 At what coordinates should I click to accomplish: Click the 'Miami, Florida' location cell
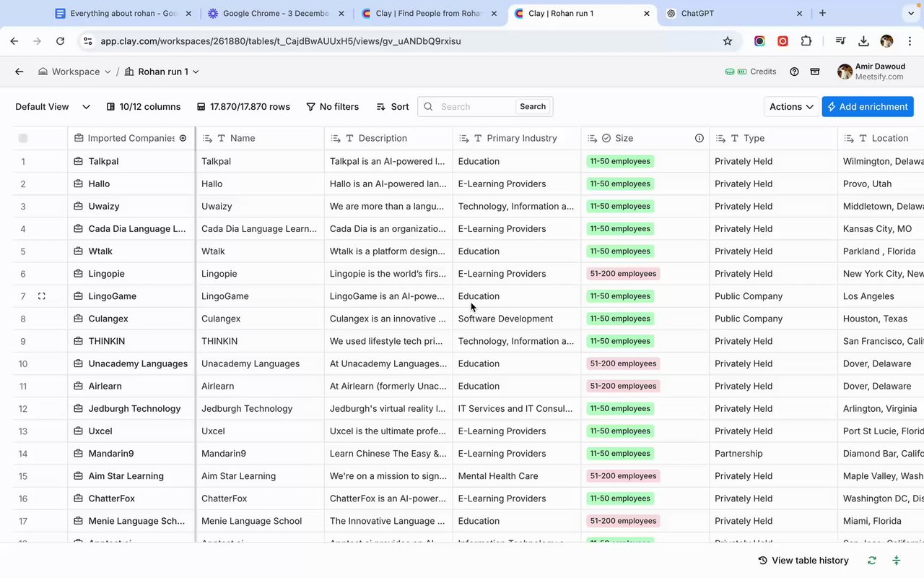point(881,521)
